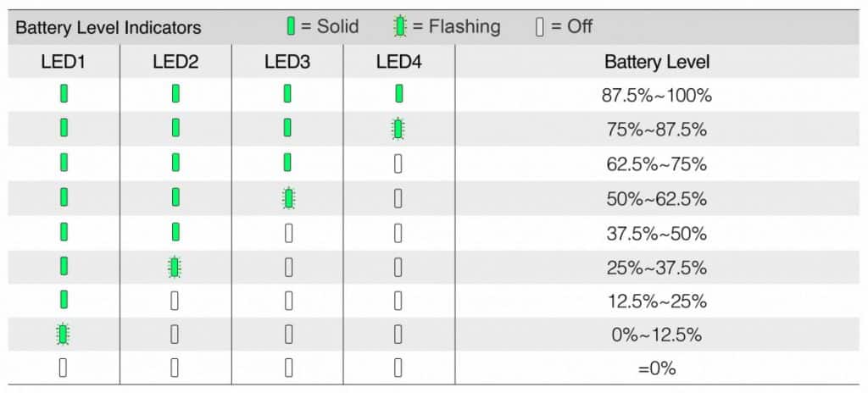
Task: Click flashing LED3 icon in 50%~62.5% row
Action: coord(288,198)
